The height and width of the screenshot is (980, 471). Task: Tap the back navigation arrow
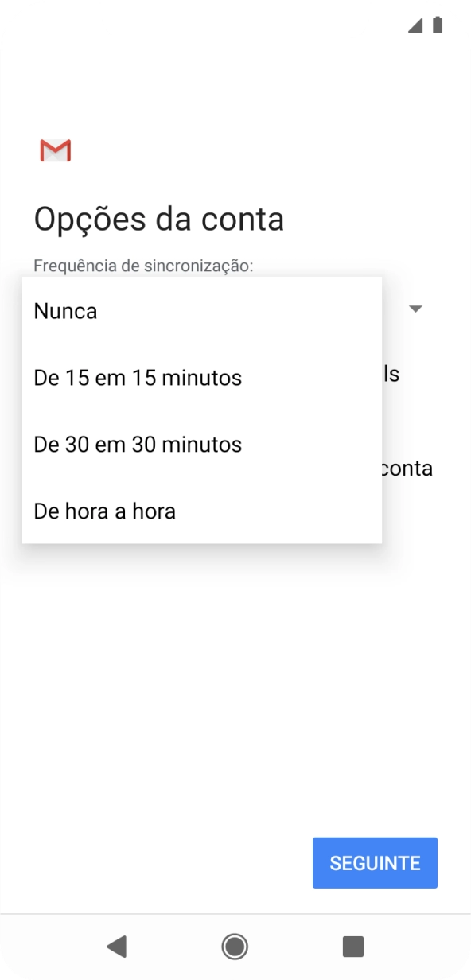[118, 947]
